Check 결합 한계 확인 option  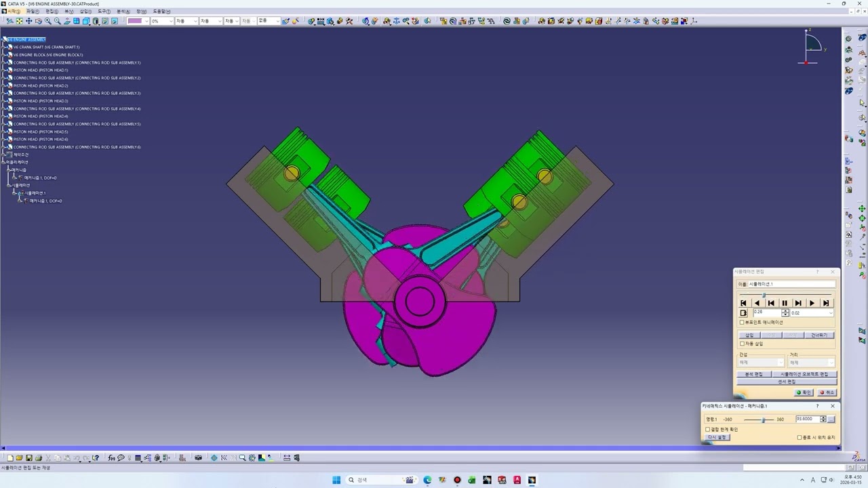[x=708, y=429]
